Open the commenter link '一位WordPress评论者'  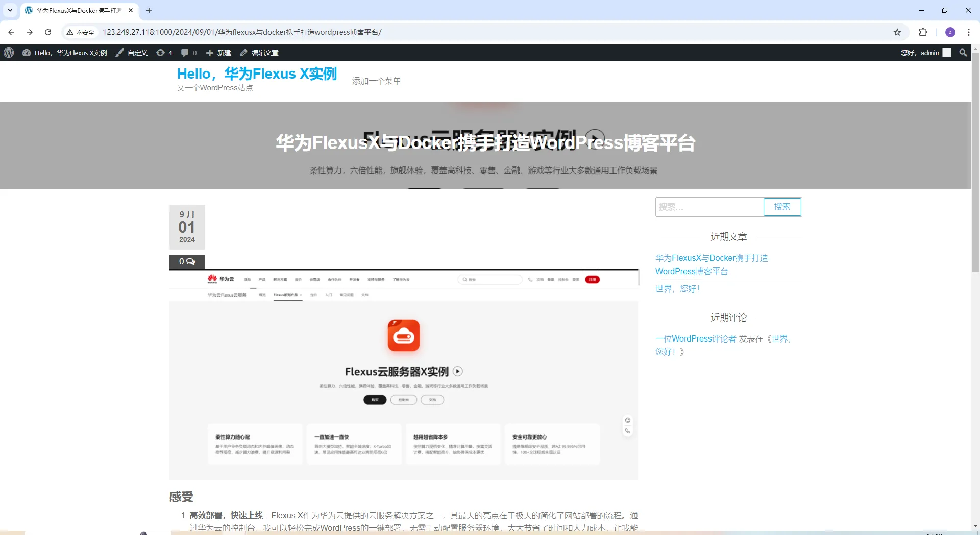(x=696, y=338)
